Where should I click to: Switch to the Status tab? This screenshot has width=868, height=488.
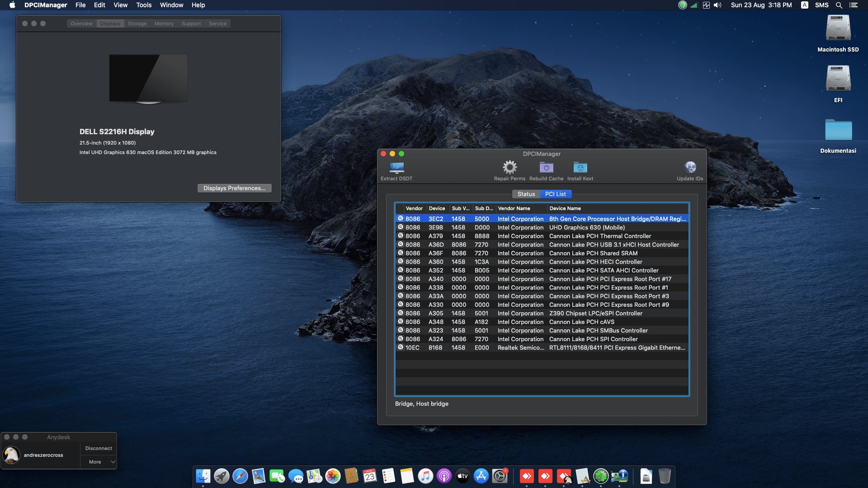(x=526, y=194)
